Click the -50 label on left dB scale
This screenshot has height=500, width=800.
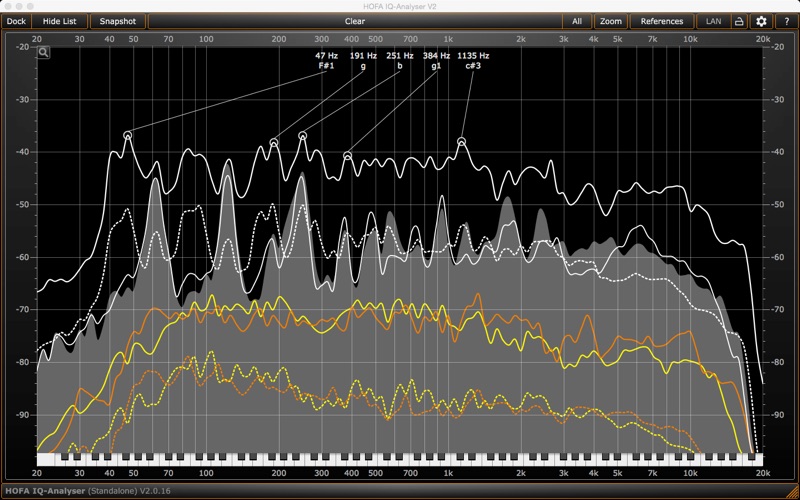click(22, 205)
